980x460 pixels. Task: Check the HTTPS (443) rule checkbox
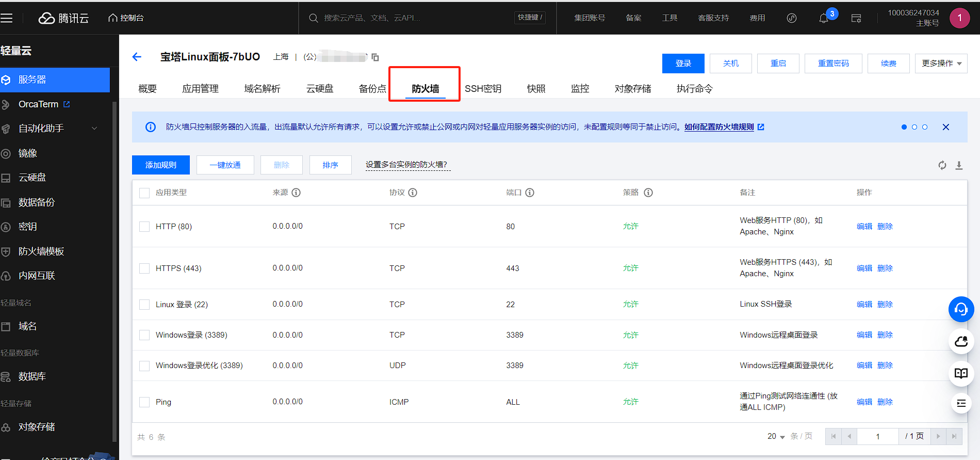144,268
